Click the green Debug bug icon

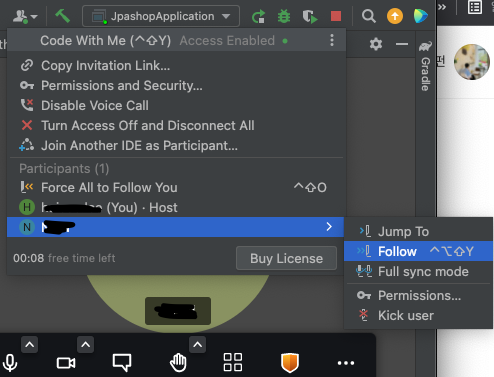click(284, 16)
